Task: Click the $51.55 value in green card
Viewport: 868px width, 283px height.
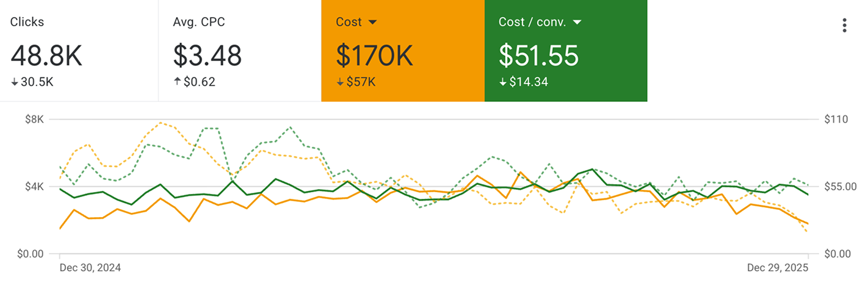Action: coord(538,56)
